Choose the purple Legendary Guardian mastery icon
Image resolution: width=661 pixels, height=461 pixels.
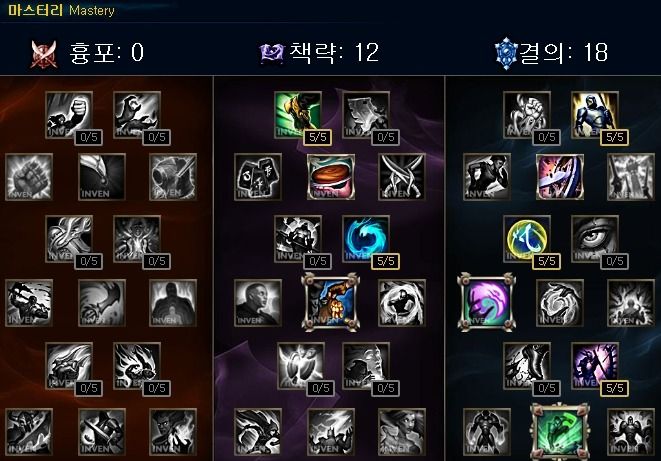click(594, 366)
